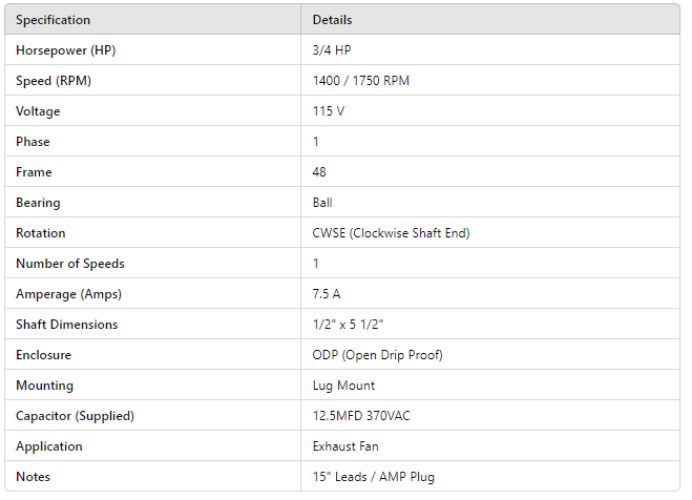Image resolution: width=692 pixels, height=500 pixels.
Task: Click the Exhaust Fan application value
Action: tap(347, 446)
